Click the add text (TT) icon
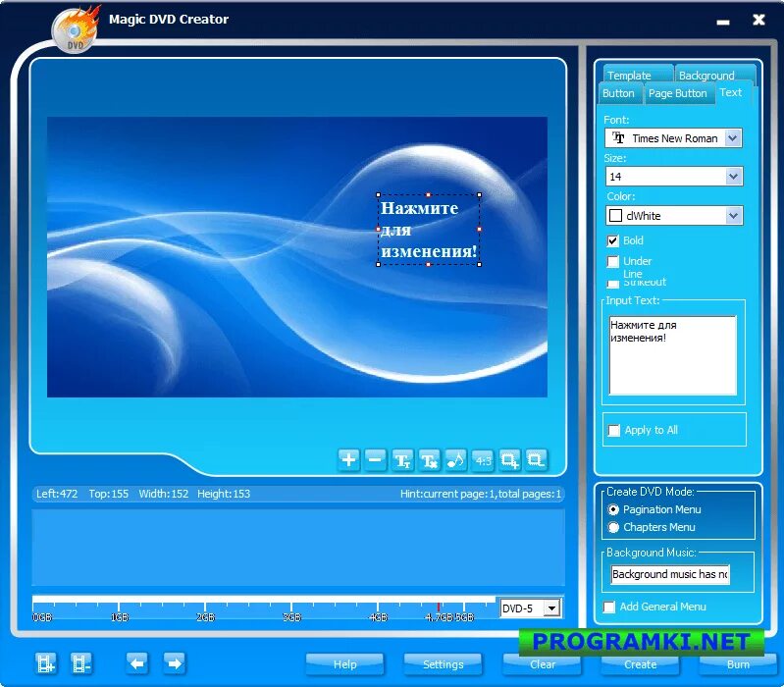 coord(402,459)
